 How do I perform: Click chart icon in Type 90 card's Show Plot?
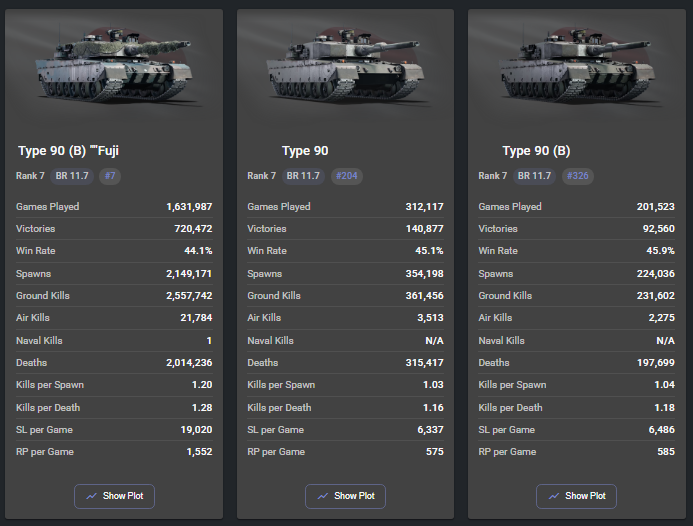click(x=322, y=496)
